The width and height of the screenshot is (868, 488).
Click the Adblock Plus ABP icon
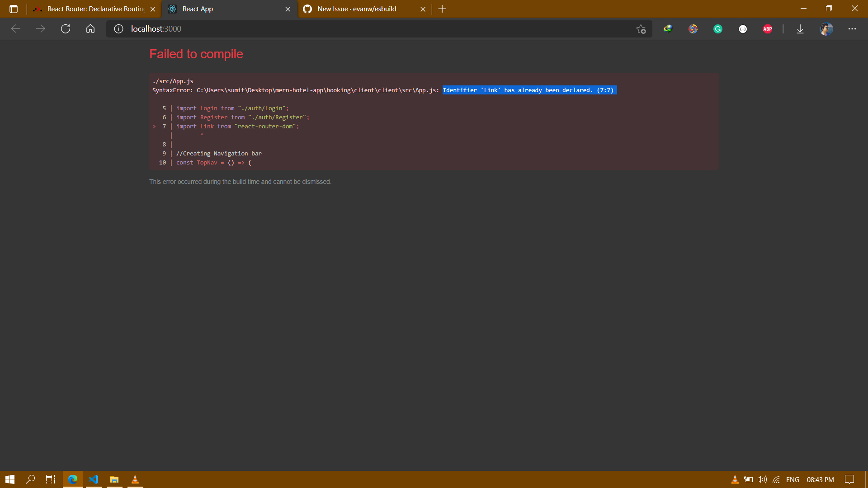(x=767, y=28)
